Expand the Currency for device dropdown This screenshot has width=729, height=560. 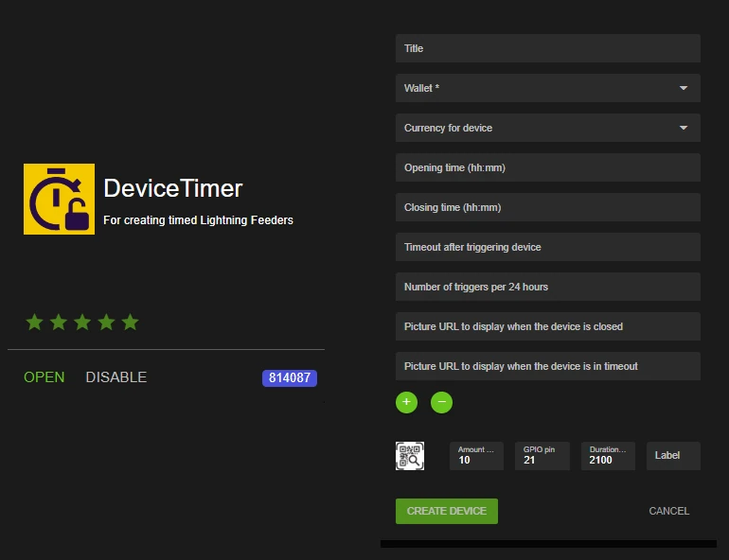547,128
